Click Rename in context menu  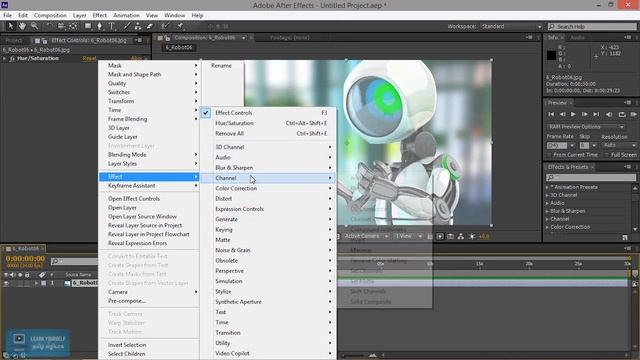(222, 65)
